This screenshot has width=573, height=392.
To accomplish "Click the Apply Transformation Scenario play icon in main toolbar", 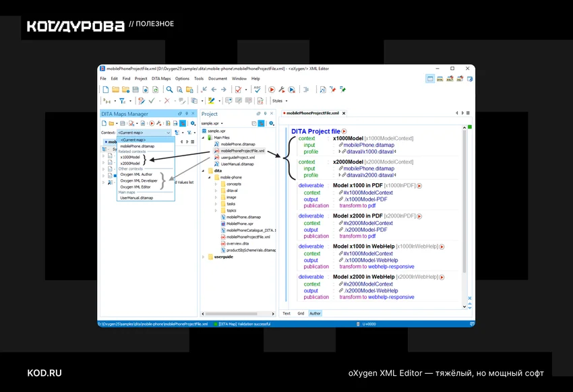I will pos(272,90).
